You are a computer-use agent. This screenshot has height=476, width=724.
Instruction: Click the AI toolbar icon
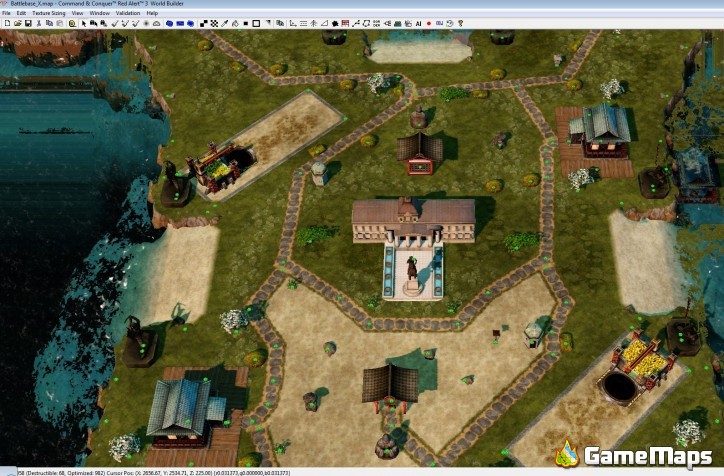click(x=419, y=23)
